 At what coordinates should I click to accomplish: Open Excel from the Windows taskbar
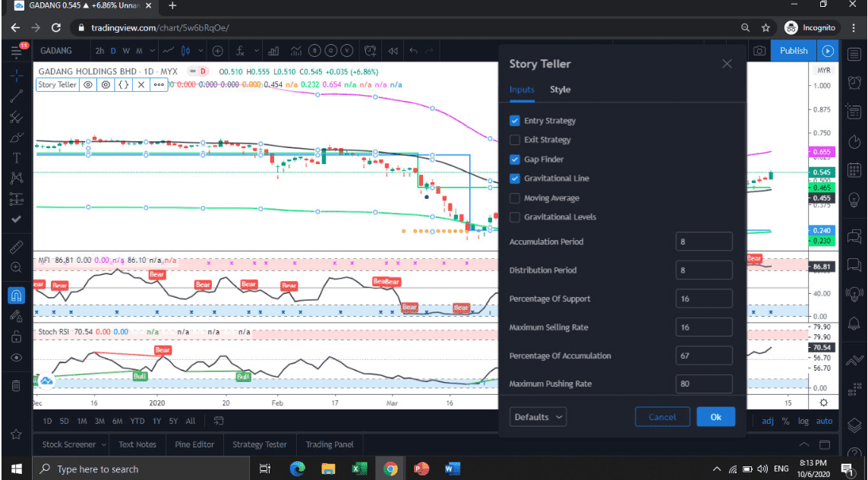(x=358, y=469)
